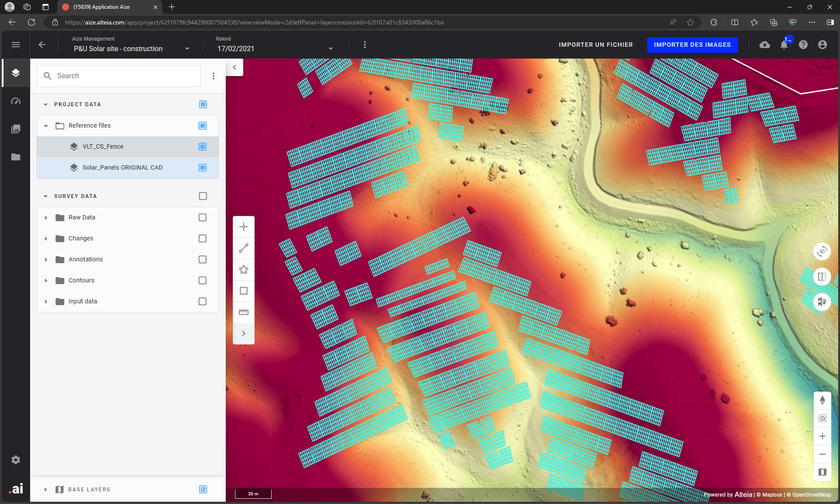Enable the Survey Data checkbox
The image size is (840, 504).
[x=203, y=196]
